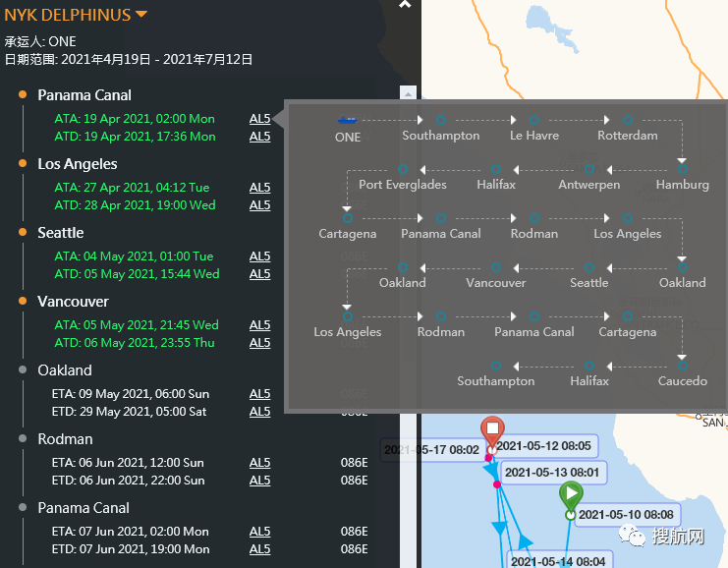Image resolution: width=728 pixels, height=568 pixels.
Task: Click the 2021-05-12 08:05 timestamp label
Action: click(543, 446)
